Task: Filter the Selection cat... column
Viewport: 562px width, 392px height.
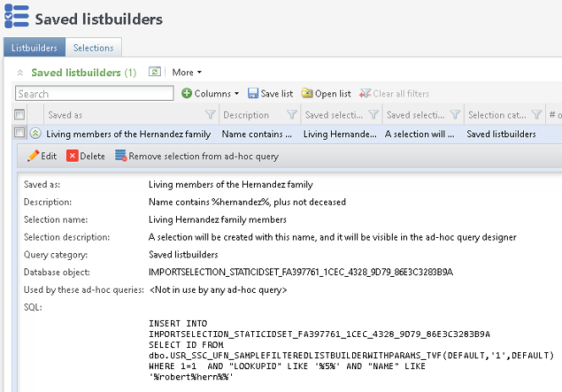Action: pos(537,115)
